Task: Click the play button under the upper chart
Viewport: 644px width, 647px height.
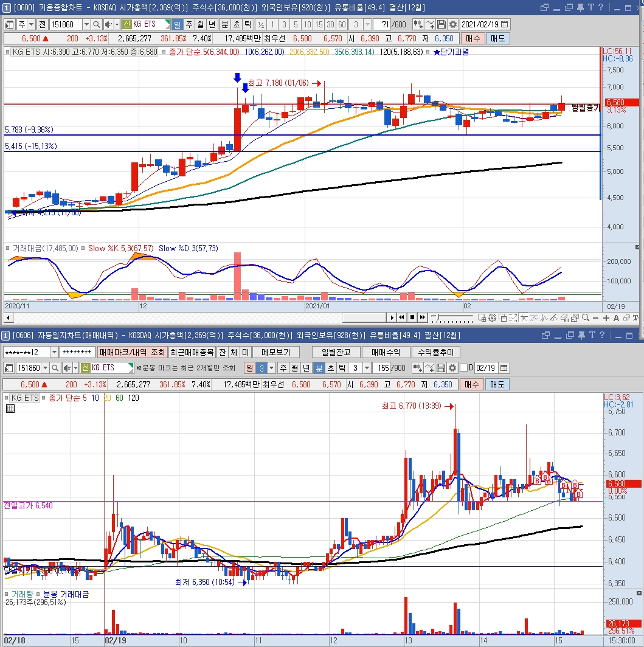Action: (392, 317)
